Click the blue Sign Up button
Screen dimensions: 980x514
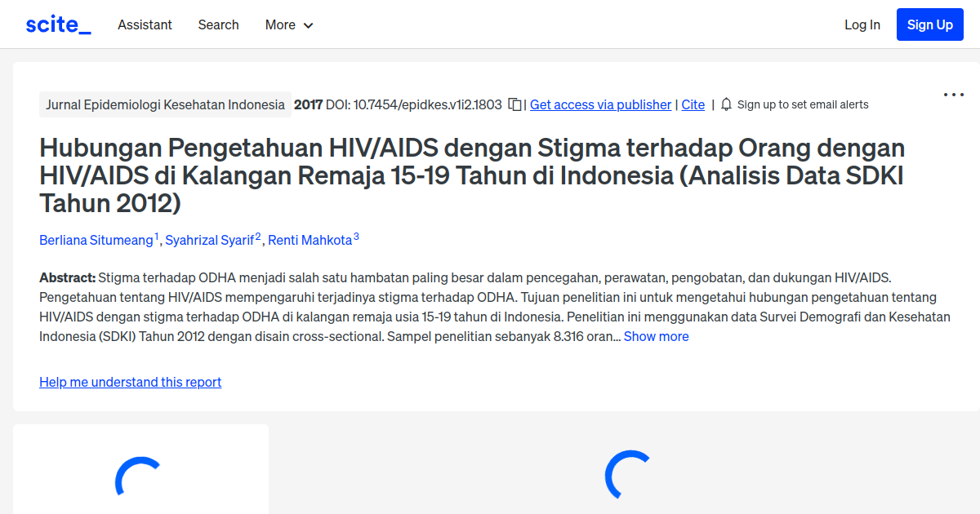point(929,24)
